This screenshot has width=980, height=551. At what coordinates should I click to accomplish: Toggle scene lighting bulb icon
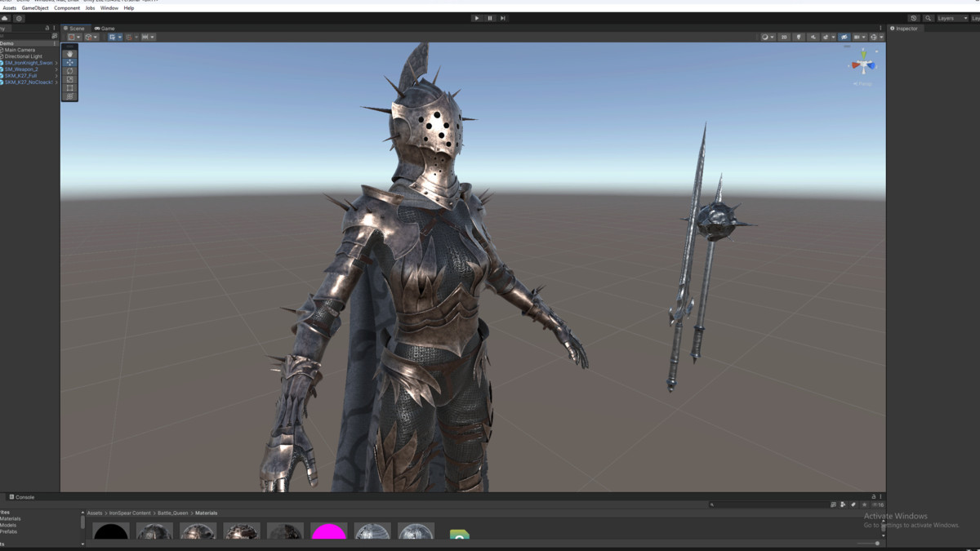799,37
